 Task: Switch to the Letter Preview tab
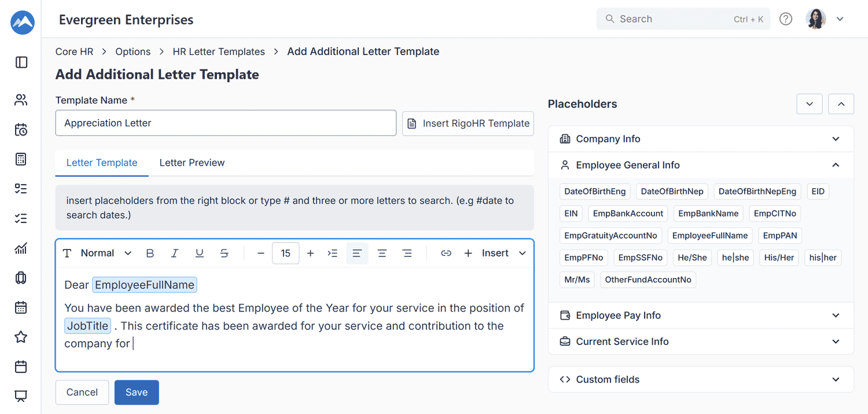(x=192, y=163)
